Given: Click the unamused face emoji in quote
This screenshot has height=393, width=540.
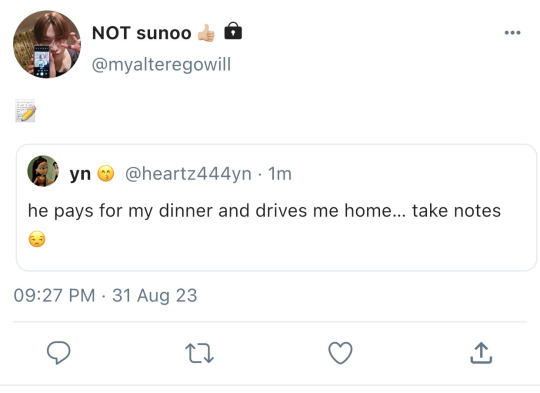Looking at the screenshot, I should 37,239.
